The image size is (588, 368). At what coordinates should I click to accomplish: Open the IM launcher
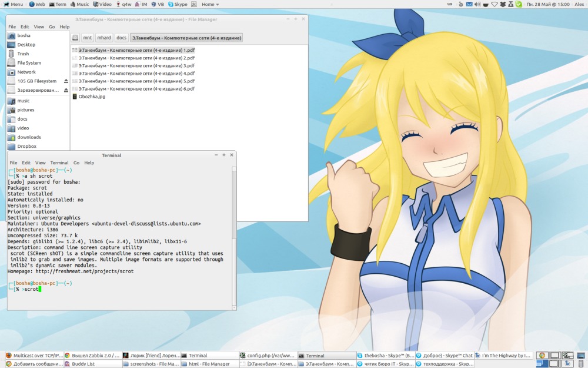(x=141, y=4)
